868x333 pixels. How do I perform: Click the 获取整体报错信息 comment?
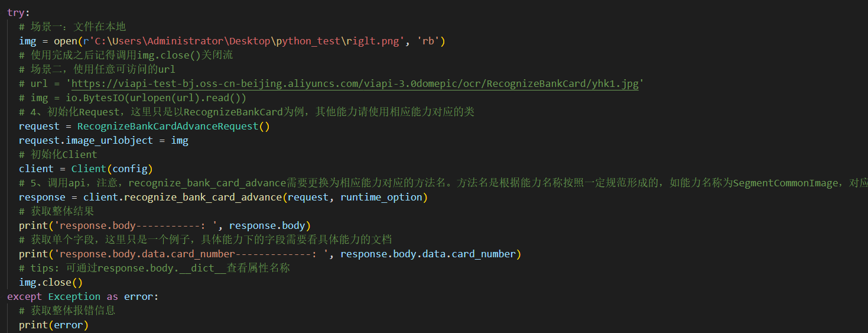point(67,311)
